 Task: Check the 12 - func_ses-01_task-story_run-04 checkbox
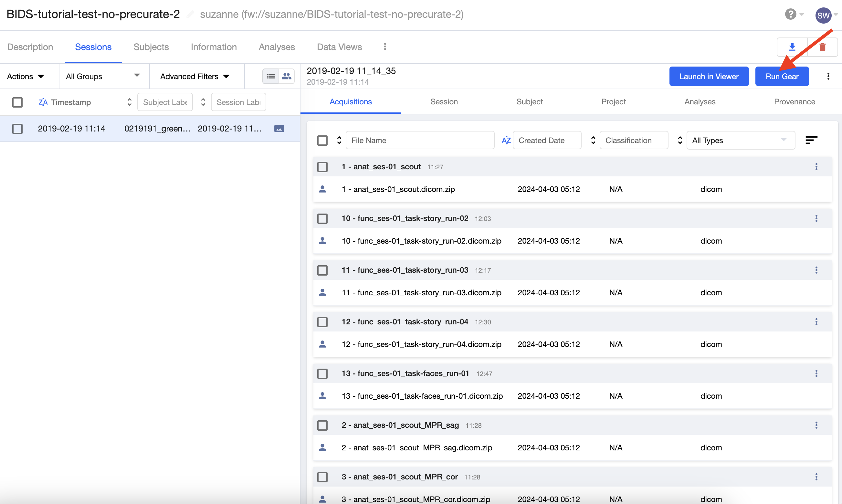point(322,321)
